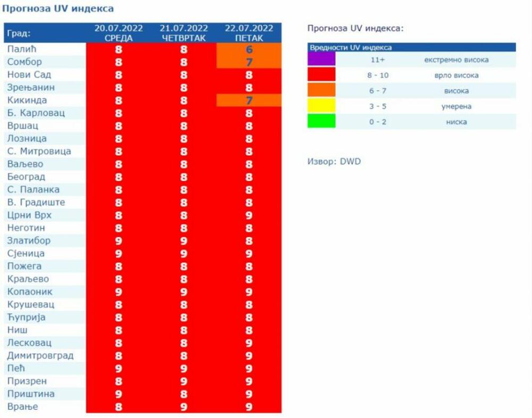
Task: Click the Прогноза UV индекса page title
Action: [x=58, y=9]
